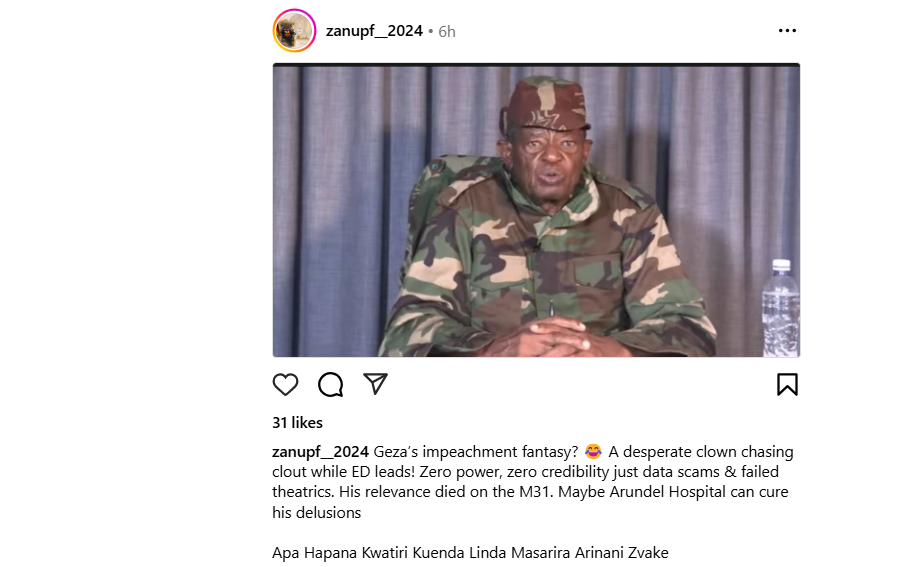Click the caption phrase His relevance died on the M31
The height and width of the screenshot is (567, 924).
(x=446, y=492)
